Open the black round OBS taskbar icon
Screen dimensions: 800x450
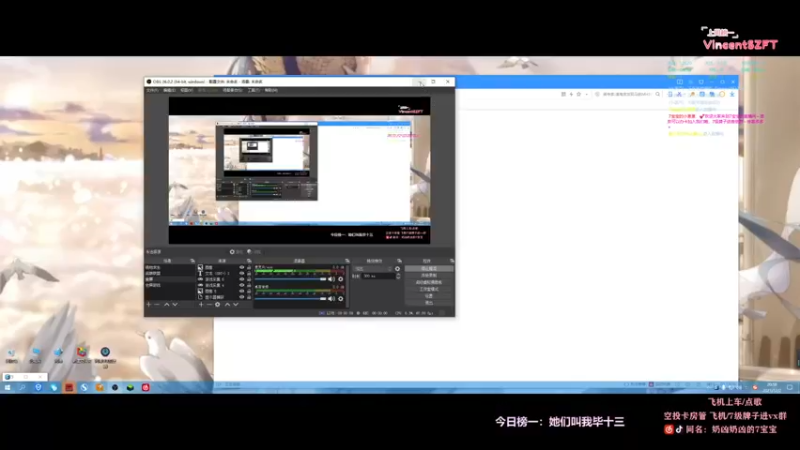pyautogui.click(x=115, y=388)
